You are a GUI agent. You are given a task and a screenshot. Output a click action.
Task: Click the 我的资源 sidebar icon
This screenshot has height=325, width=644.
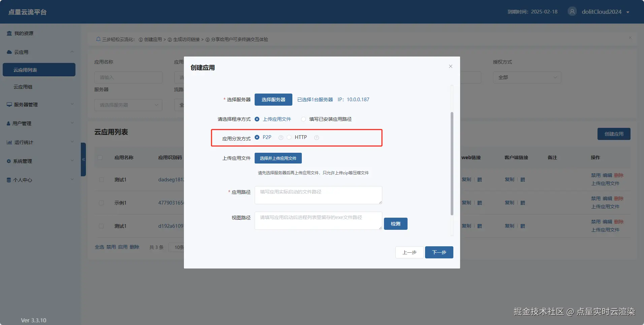point(9,33)
